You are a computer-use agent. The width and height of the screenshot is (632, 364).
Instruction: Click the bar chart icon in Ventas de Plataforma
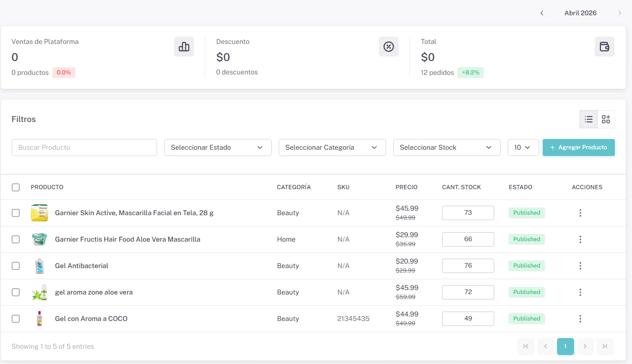tap(184, 47)
